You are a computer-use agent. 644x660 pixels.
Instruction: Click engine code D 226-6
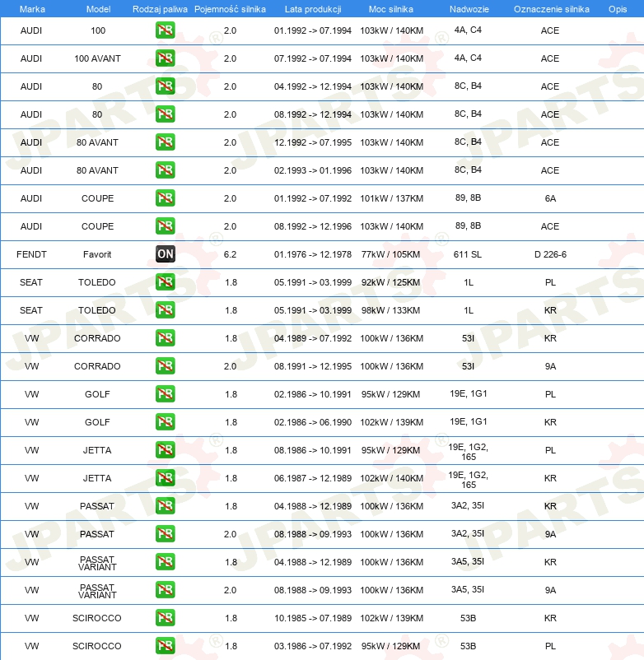pos(550,254)
